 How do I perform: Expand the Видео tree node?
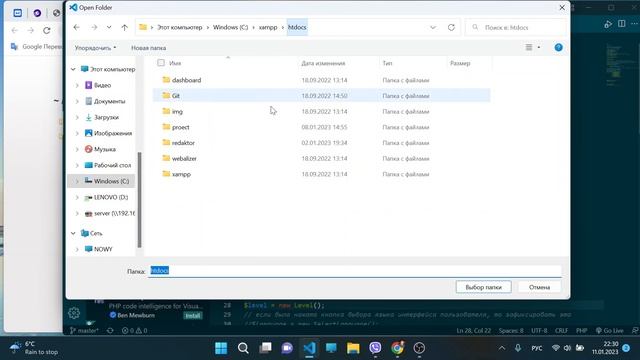click(77, 85)
